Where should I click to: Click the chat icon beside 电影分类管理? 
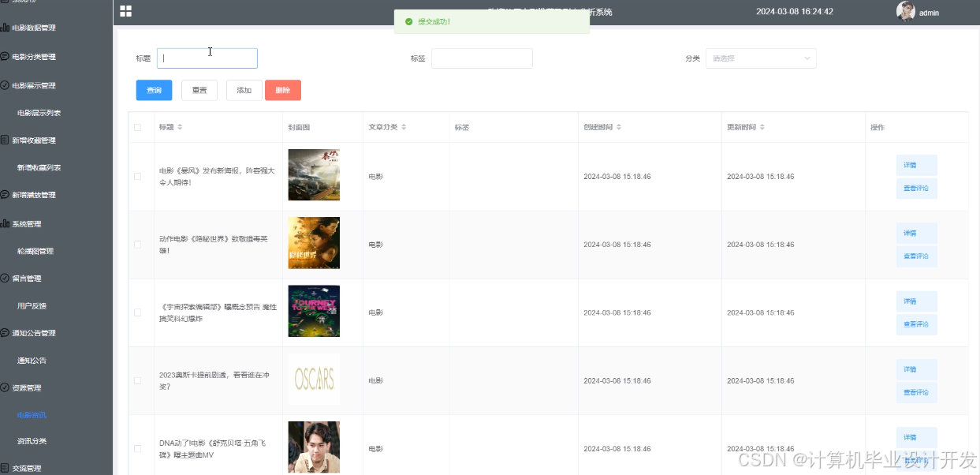[5, 57]
